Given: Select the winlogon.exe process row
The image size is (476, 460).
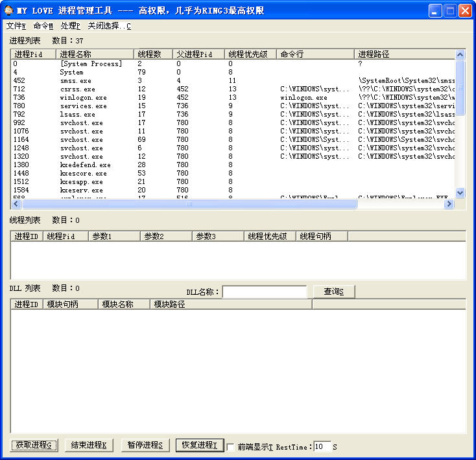Looking at the screenshot, I should click(x=233, y=97).
